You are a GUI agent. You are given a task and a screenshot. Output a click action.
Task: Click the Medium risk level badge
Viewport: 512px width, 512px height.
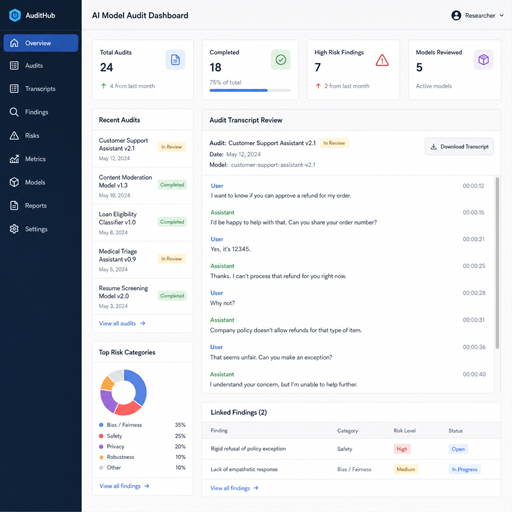coord(406,469)
